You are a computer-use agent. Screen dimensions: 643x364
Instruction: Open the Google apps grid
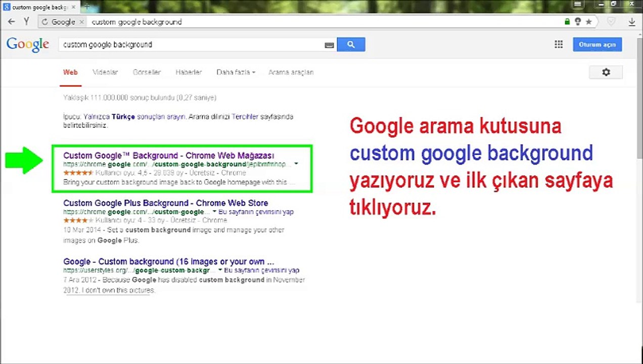click(559, 44)
